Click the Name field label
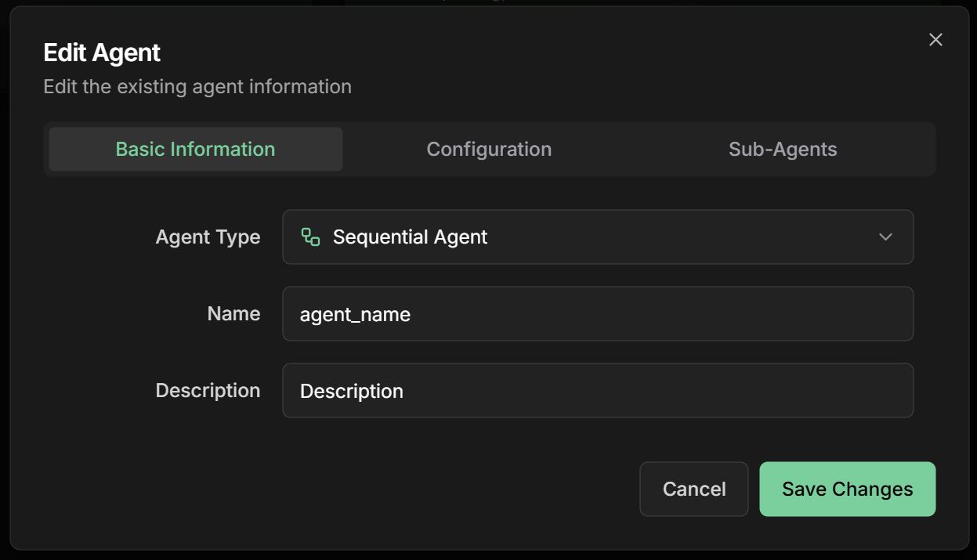Image resolution: width=977 pixels, height=560 pixels. pos(233,313)
